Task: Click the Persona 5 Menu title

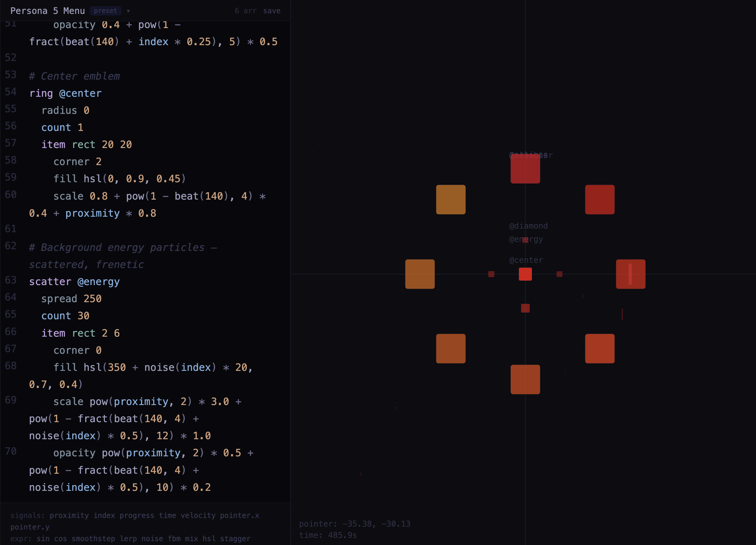Action: (x=47, y=11)
